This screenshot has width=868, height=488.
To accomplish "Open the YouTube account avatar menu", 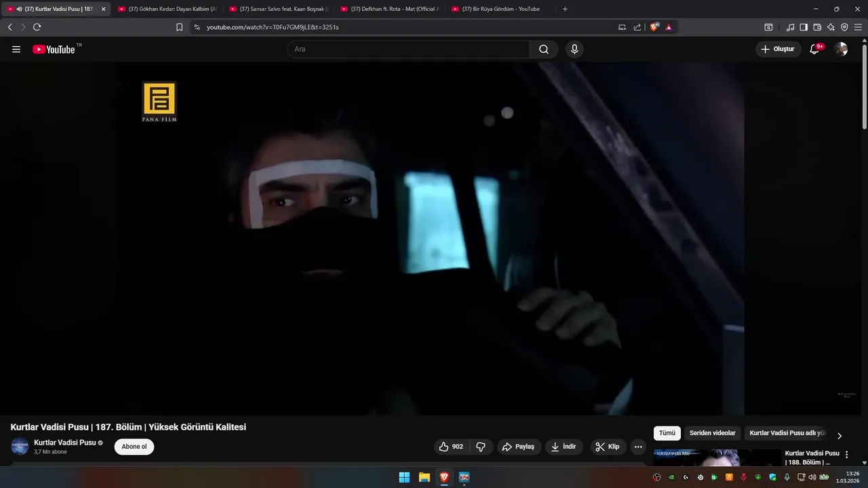I will [x=841, y=49].
